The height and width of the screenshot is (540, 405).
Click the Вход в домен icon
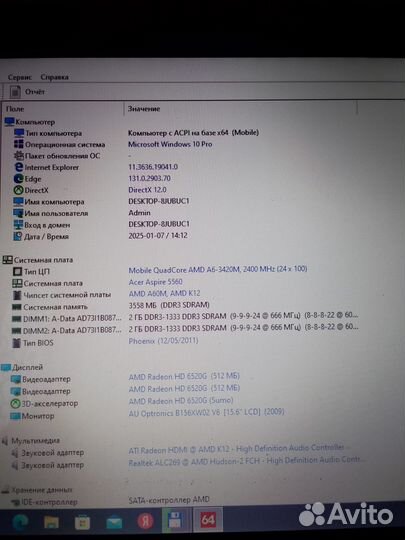(18, 225)
